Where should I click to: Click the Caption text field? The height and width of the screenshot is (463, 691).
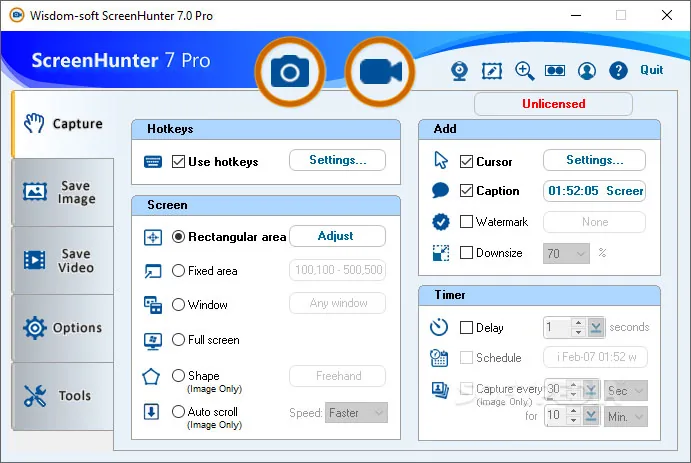tap(594, 191)
